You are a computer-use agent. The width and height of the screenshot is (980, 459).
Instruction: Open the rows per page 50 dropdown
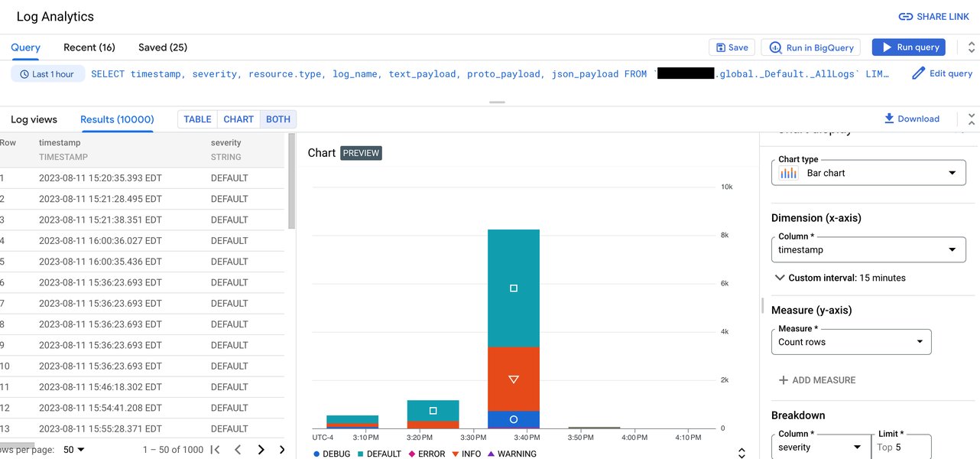click(x=74, y=450)
